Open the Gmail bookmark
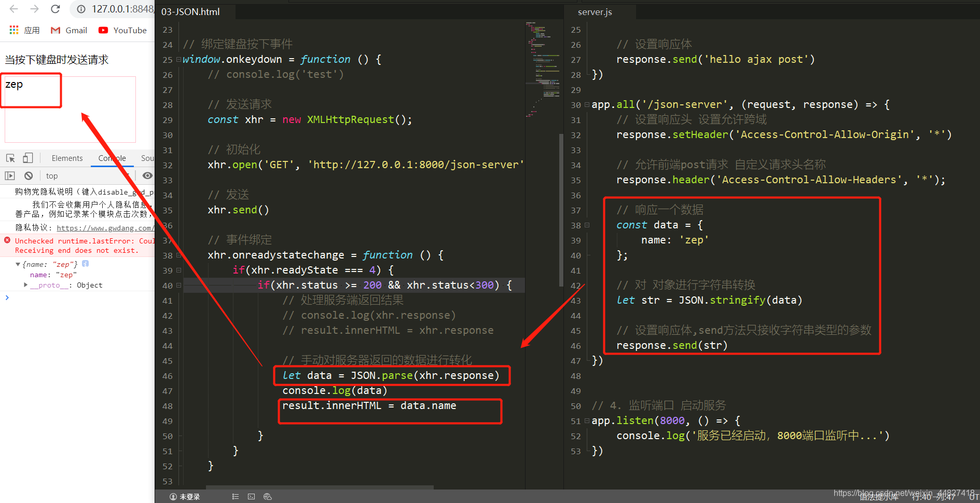Image resolution: width=980 pixels, height=503 pixels. click(69, 30)
